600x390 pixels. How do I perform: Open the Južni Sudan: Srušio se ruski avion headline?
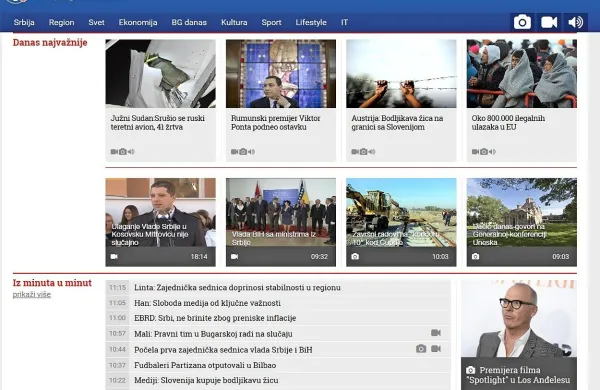pyautogui.click(x=158, y=122)
